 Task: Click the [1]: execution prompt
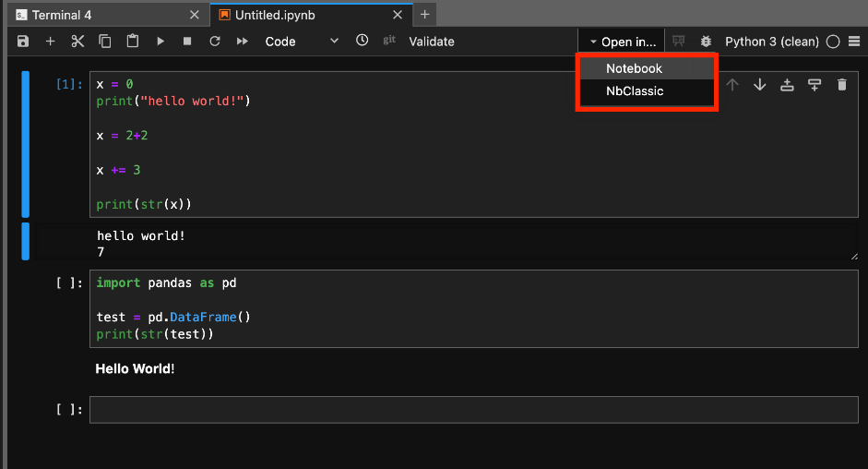[x=69, y=84]
